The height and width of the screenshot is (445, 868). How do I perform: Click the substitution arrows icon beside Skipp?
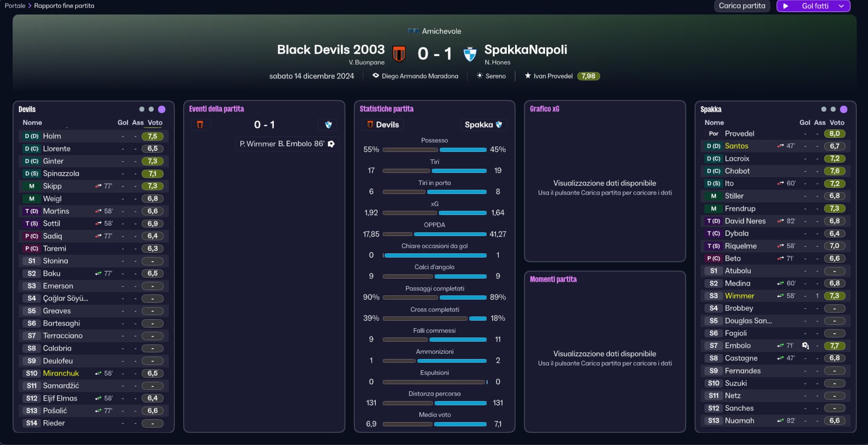pyautogui.click(x=98, y=186)
